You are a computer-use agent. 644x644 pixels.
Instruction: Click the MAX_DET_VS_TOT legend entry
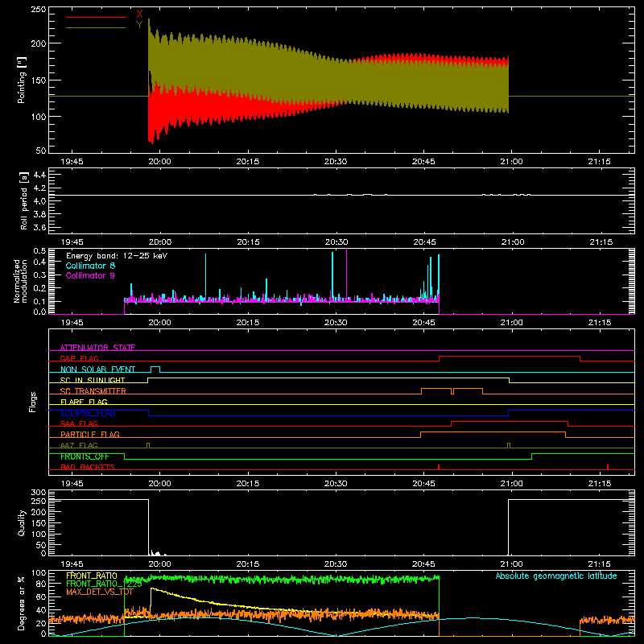coord(99,592)
